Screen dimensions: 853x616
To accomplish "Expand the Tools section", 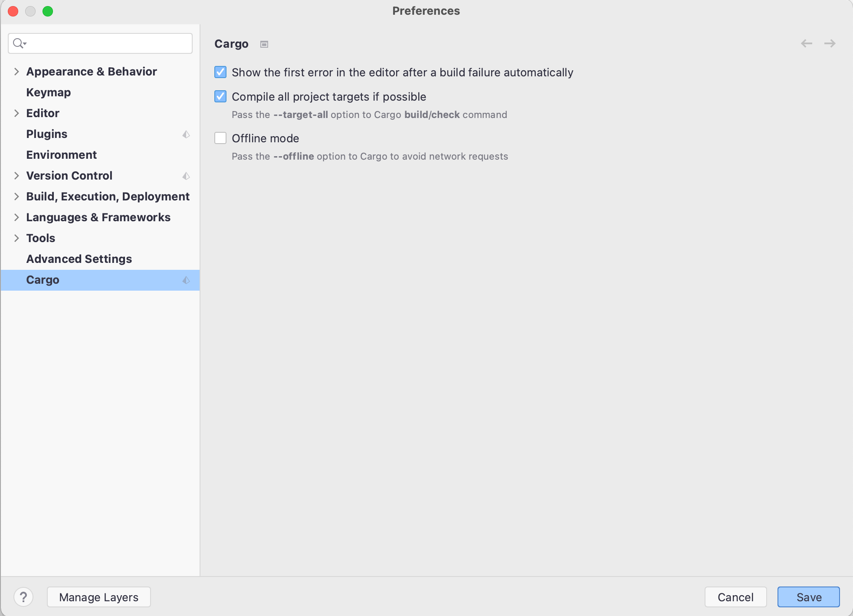I will 16,238.
